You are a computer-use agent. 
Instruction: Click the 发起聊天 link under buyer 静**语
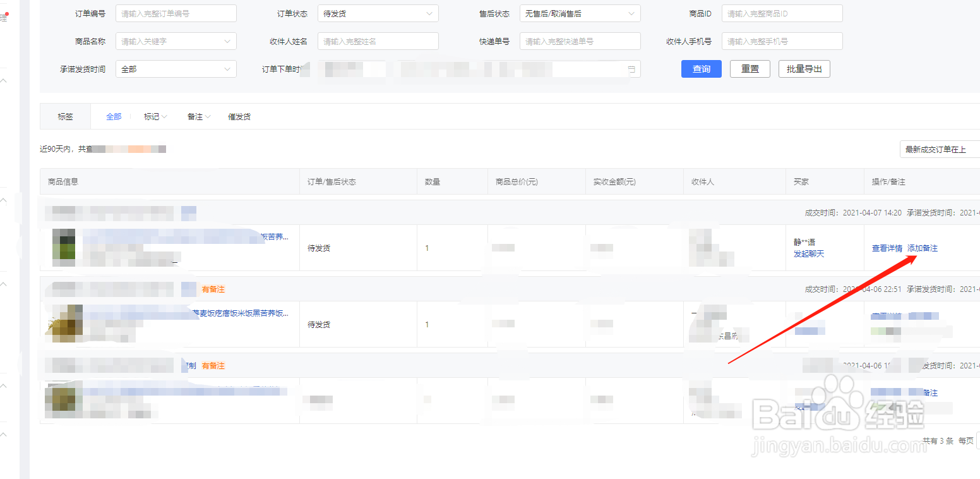[810, 253]
